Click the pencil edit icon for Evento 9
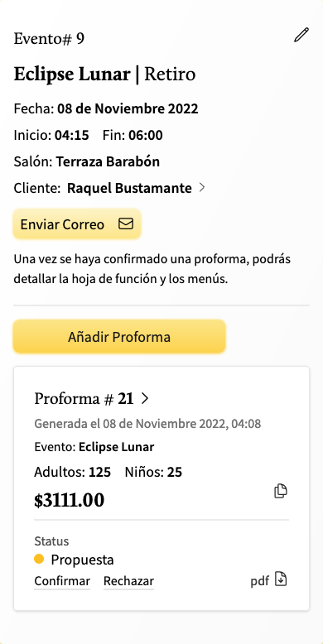 (301, 35)
